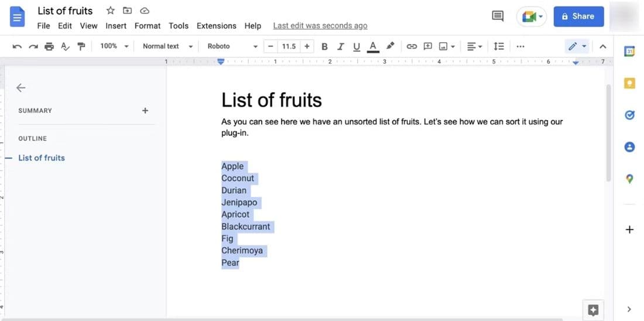Select the paint format roller icon

81,46
